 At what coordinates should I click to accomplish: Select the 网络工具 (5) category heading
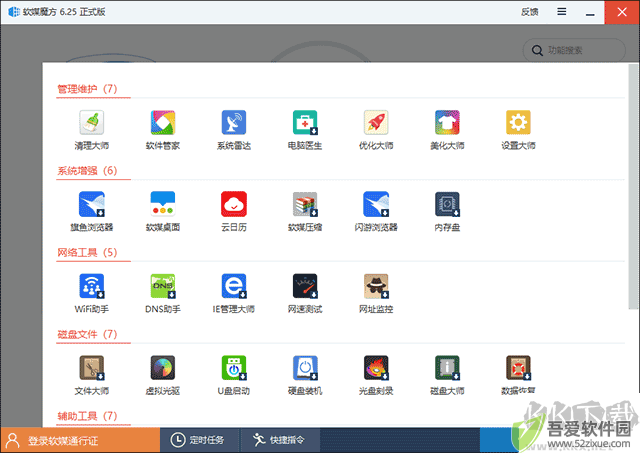(x=87, y=253)
